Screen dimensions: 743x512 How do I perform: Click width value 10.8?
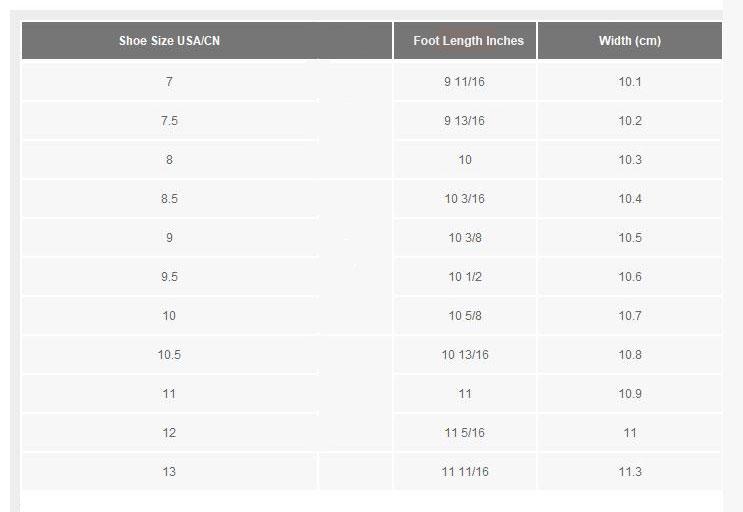629,355
